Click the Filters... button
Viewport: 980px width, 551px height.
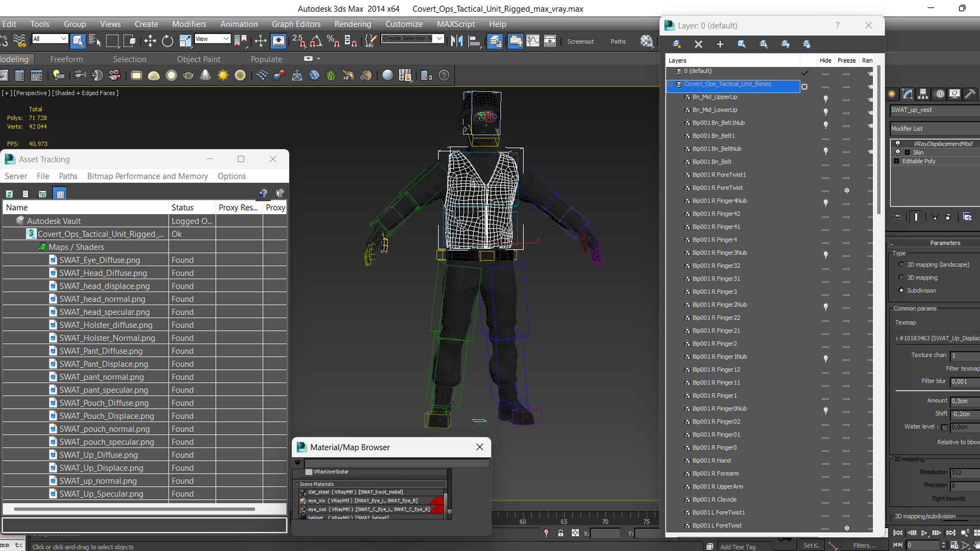[x=864, y=545]
